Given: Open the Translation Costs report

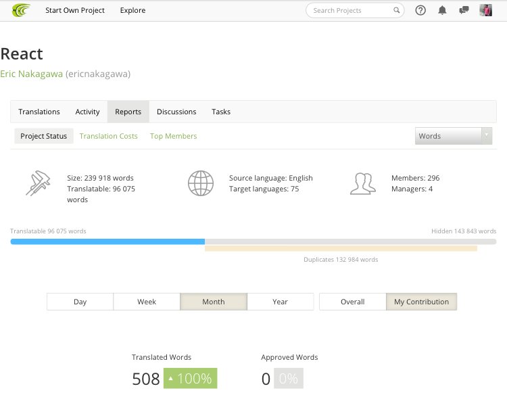Looking at the screenshot, I should click(109, 136).
